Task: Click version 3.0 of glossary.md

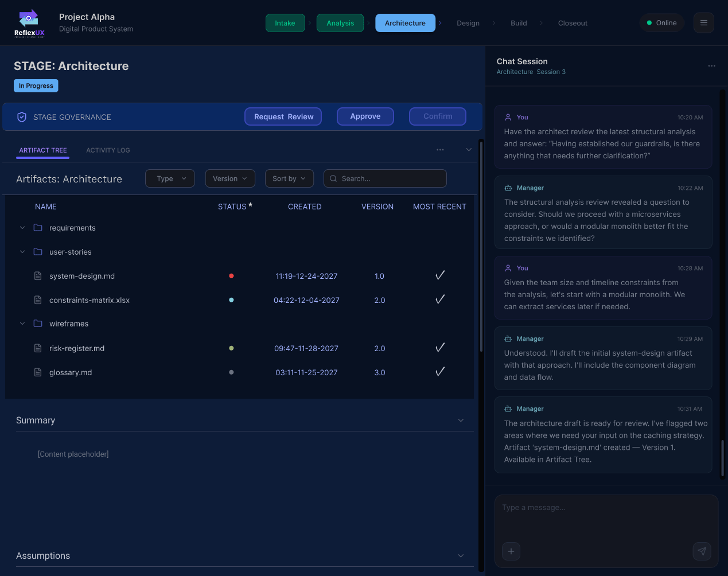Action: pyautogui.click(x=380, y=372)
